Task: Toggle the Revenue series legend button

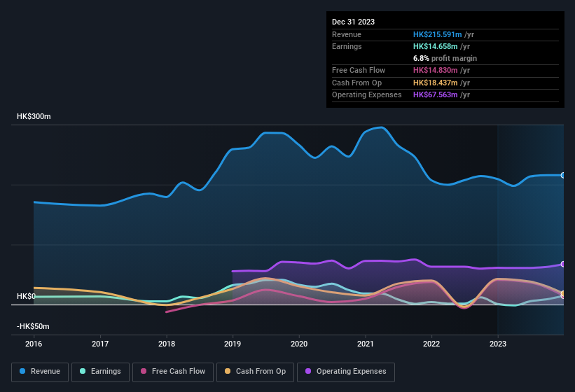Action: point(40,372)
